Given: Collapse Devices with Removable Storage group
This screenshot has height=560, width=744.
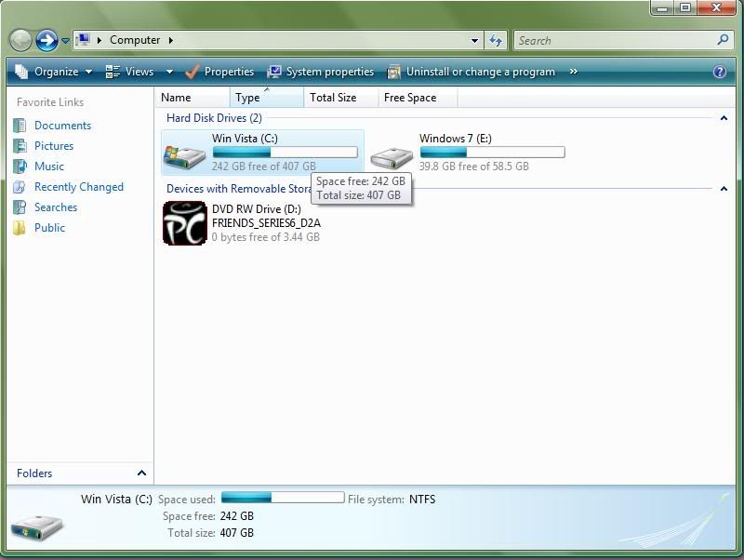Looking at the screenshot, I should tap(724, 189).
